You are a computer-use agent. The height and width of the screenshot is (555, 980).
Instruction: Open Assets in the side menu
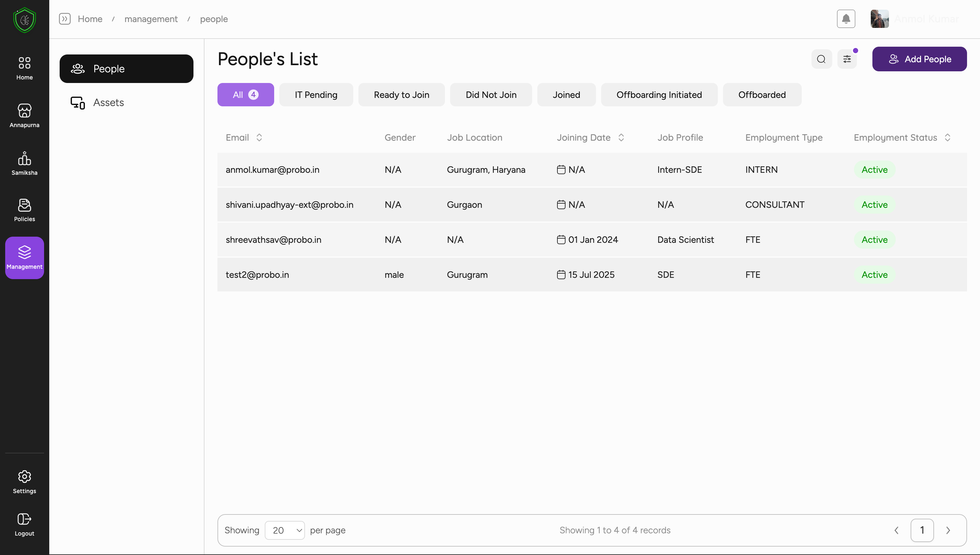(108, 102)
